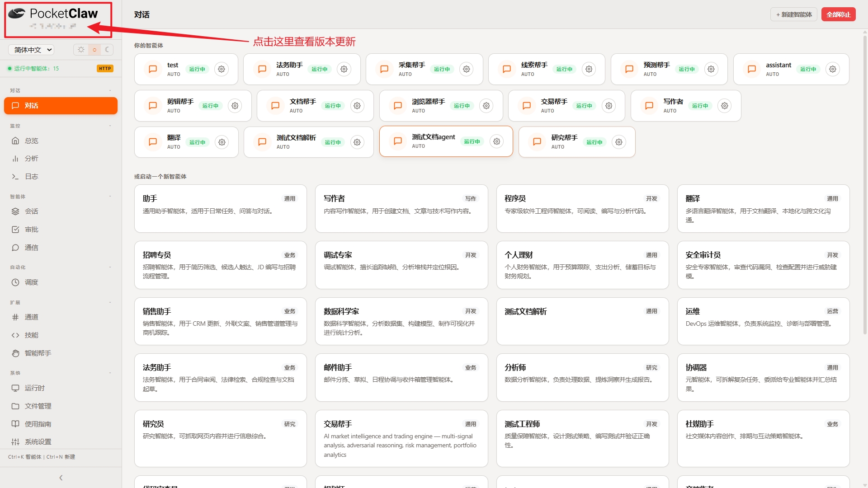
Task: Open settings gear for 文档帮手 agent
Action: 357,106
